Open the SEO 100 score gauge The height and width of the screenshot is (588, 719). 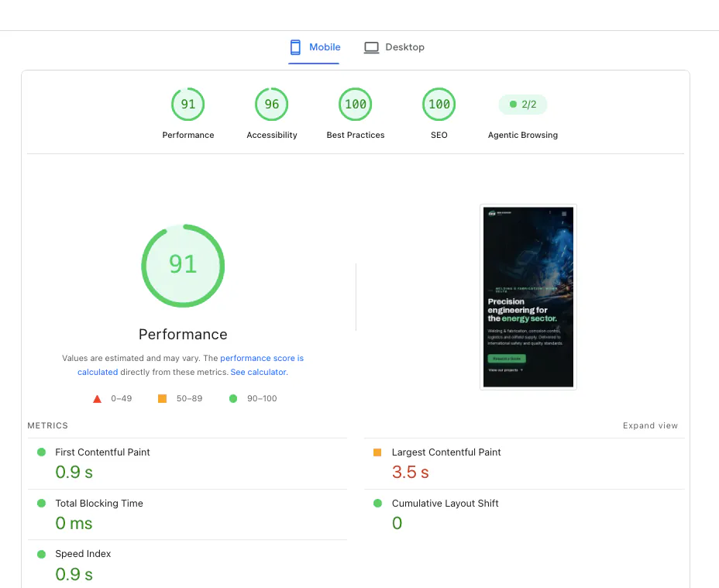pos(439,104)
